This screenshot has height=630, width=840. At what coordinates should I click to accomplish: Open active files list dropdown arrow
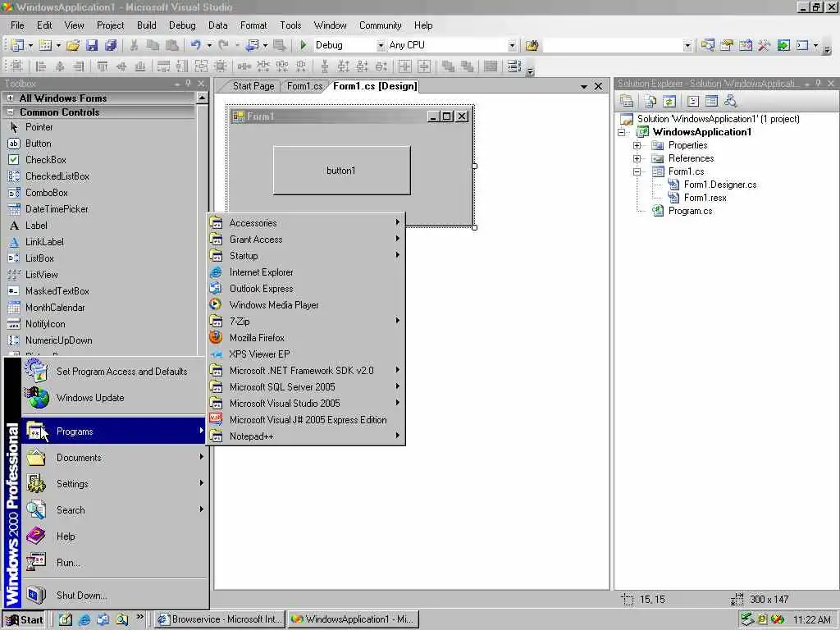click(584, 86)
